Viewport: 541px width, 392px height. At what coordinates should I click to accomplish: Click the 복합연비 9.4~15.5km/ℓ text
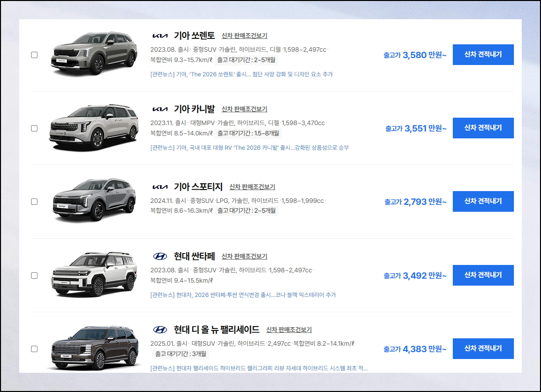click(181, 280)
